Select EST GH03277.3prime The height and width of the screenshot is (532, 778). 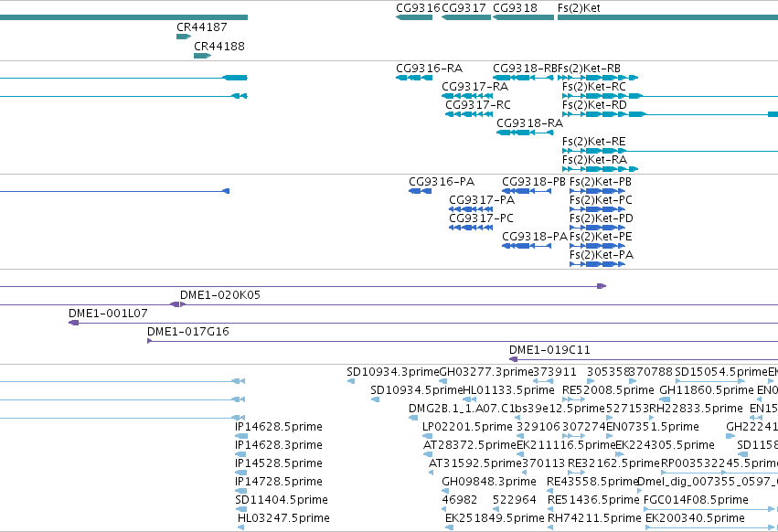pos(443,381)
